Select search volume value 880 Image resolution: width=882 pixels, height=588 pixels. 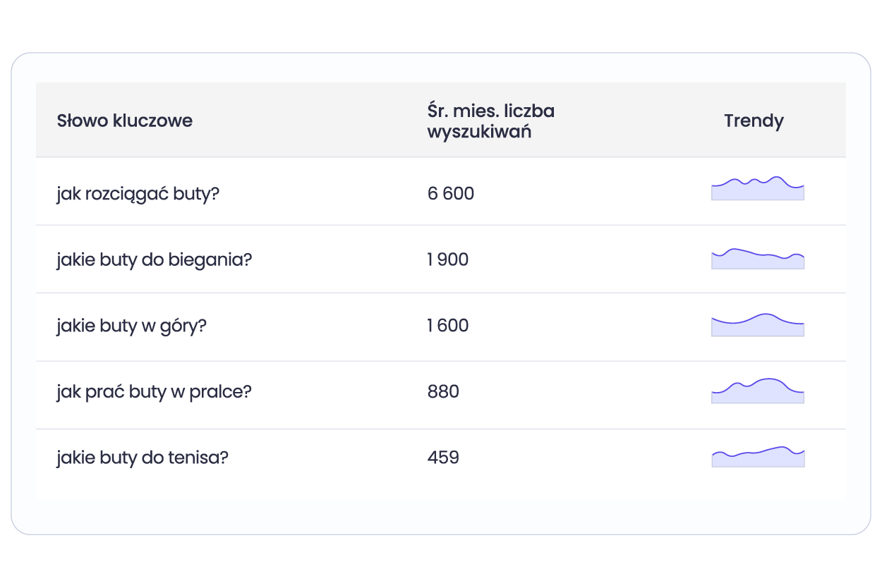coord(443,391)
